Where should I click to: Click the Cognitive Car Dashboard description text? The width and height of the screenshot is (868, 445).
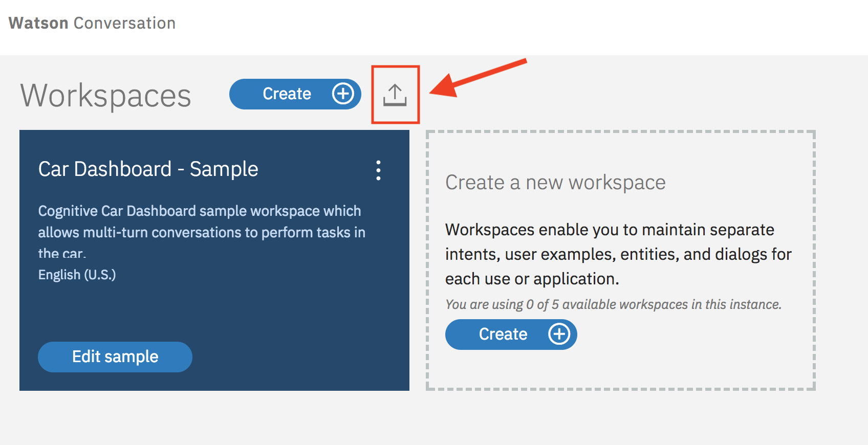tap(202, 232)
